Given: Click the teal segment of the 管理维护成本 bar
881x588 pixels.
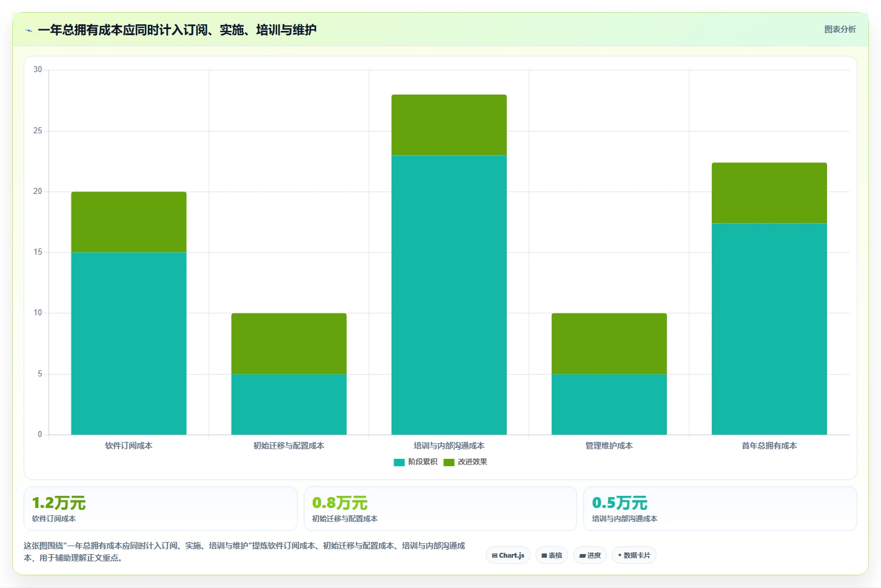Looking at the screenshot, I should coord(609,404).
